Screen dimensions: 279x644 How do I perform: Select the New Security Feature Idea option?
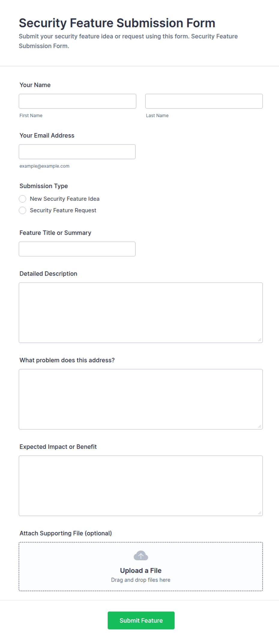tap(22, 199)
